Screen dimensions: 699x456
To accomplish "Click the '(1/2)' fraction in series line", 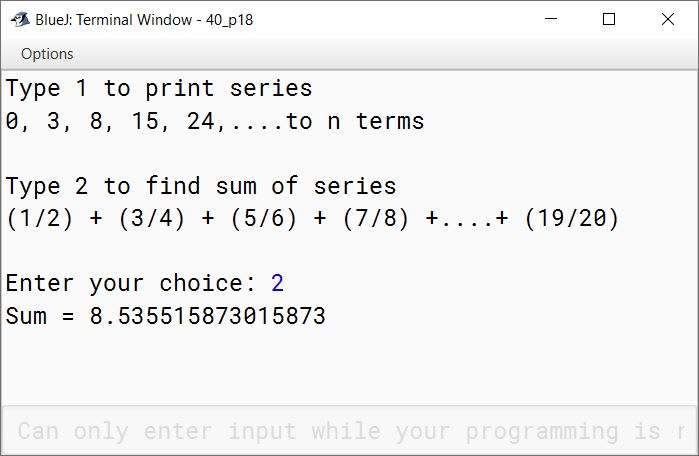I will point(40,218).
